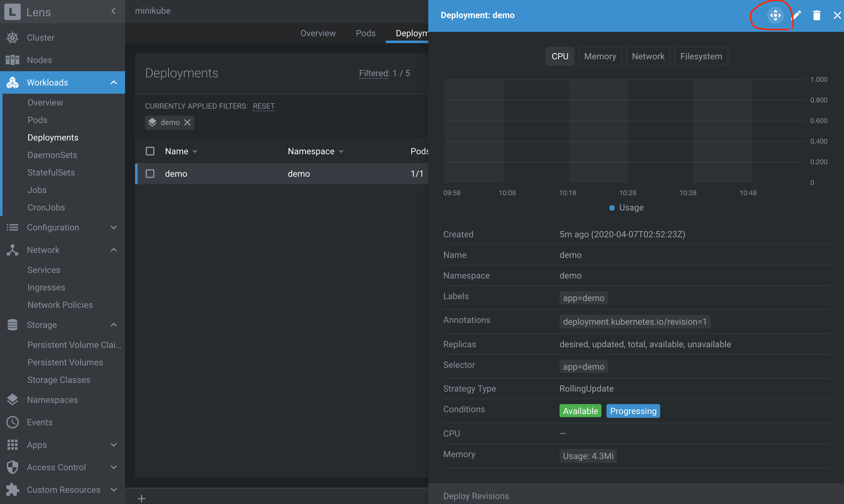Screen dimensions: 844x504
Task: Click the pencil edit icon
Action: tap(796, 15)
